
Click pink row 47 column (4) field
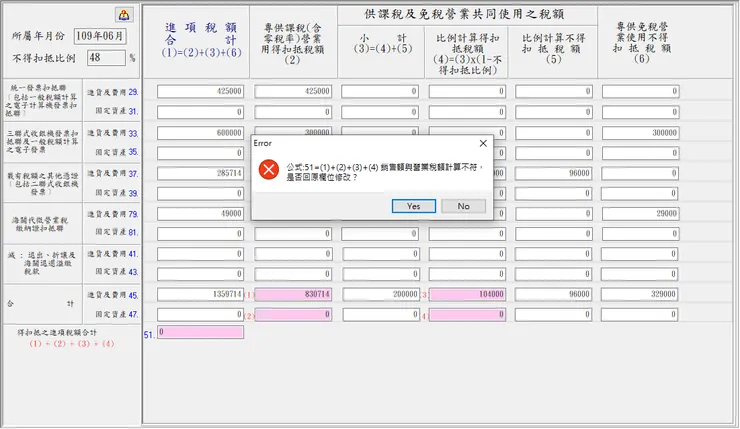(467, 314)
